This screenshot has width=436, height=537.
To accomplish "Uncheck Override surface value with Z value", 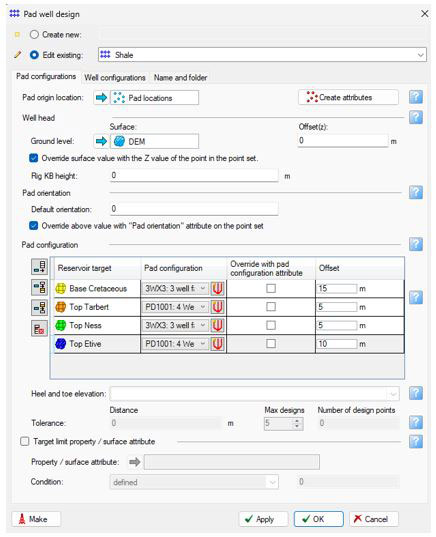I will point(34,158).
